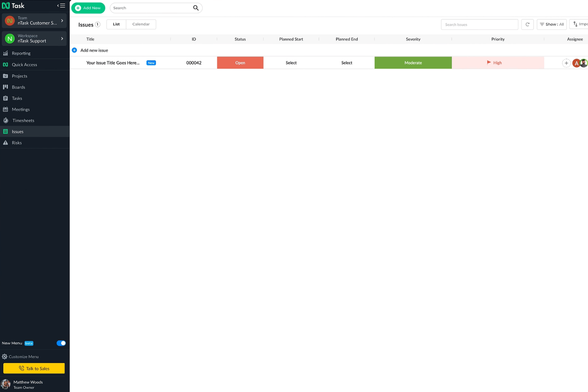588x392 pixels.
Task: Click the Search Issues field
Action: tap(480, 24)
